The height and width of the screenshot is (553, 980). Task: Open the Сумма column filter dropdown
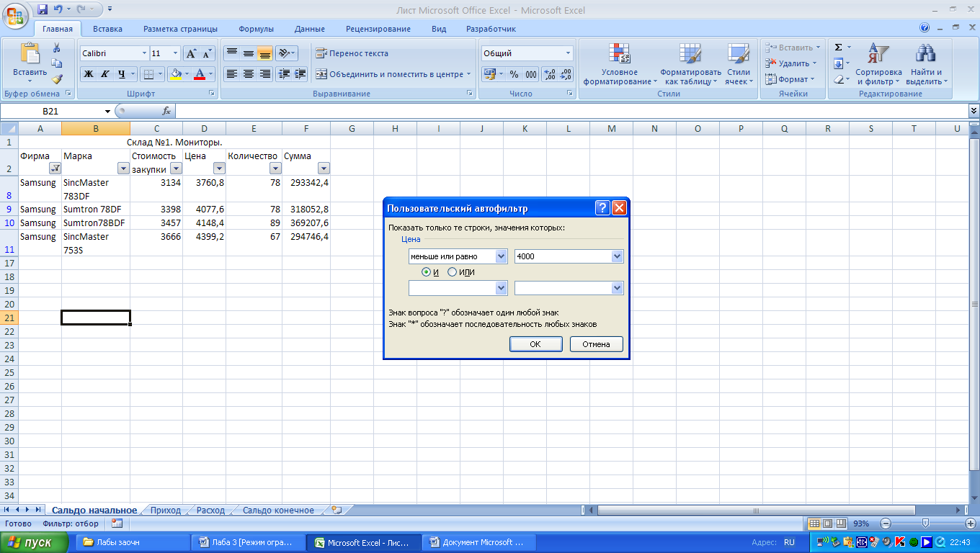pos(324,168)
